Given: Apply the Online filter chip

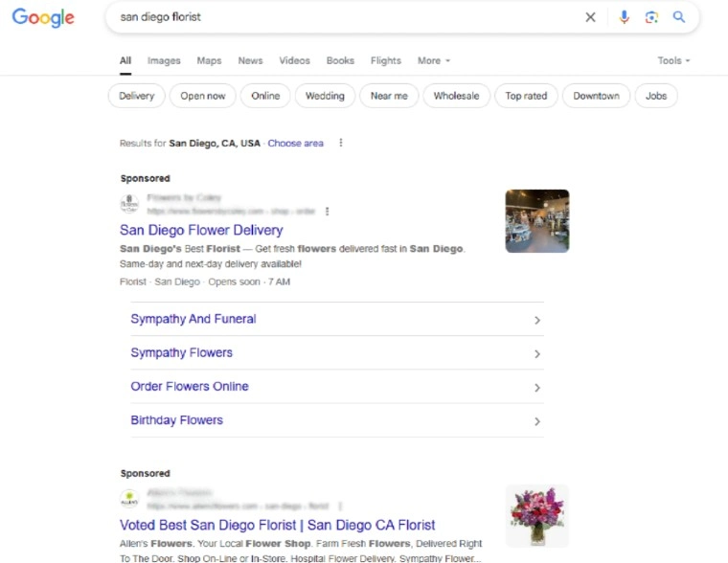Looking at the screenshot, I should click(265, 96).
